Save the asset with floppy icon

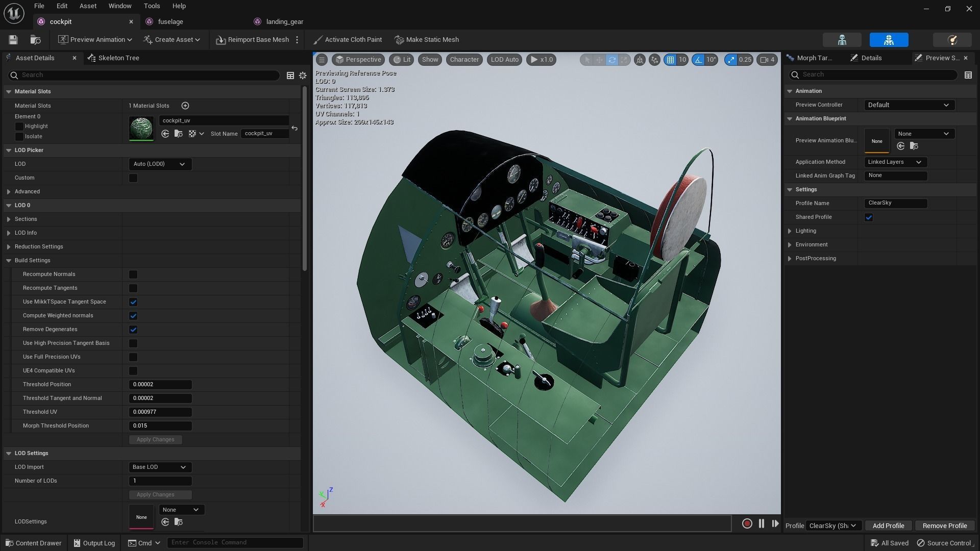13,40
